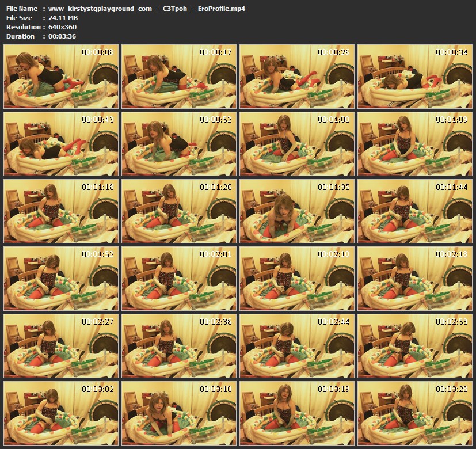Click the 00:01:18 thumbnail
This screenshot has width=476, height=449.
coord(60,208)
